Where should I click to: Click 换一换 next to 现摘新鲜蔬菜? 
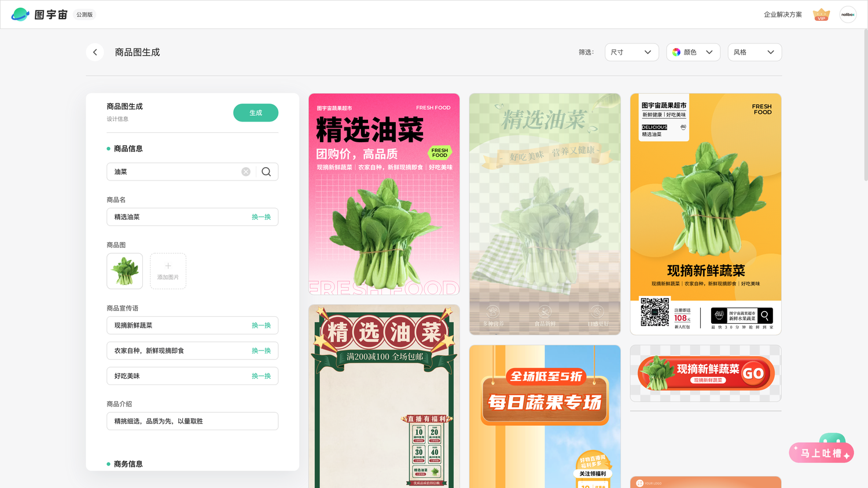261,326
